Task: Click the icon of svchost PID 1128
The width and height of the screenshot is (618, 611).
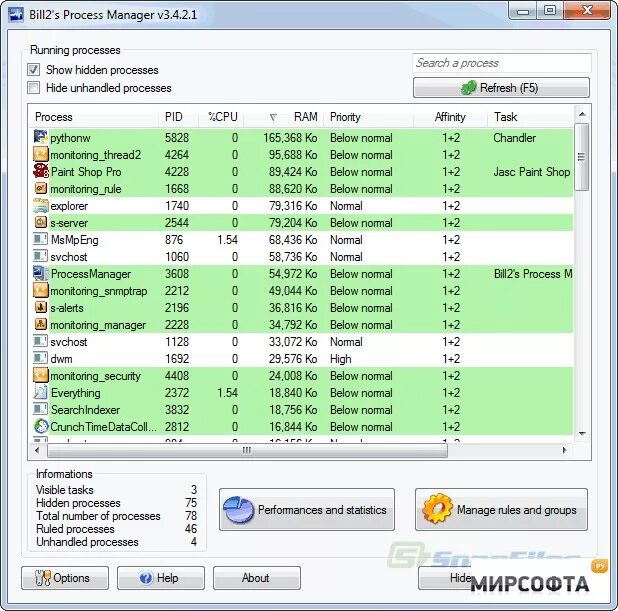Action: click(40, 341)
